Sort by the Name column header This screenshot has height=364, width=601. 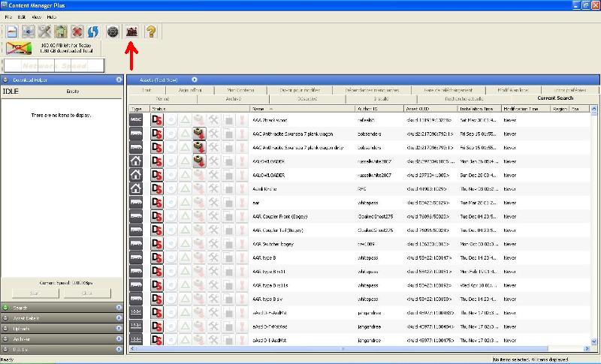pyautogui.click(x=302, y=109)
